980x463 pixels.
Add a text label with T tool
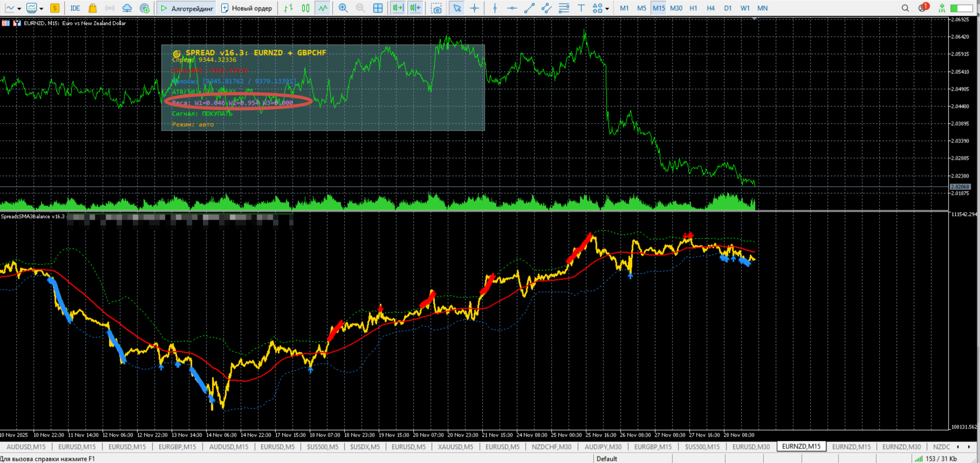click(x=581, y=8)
